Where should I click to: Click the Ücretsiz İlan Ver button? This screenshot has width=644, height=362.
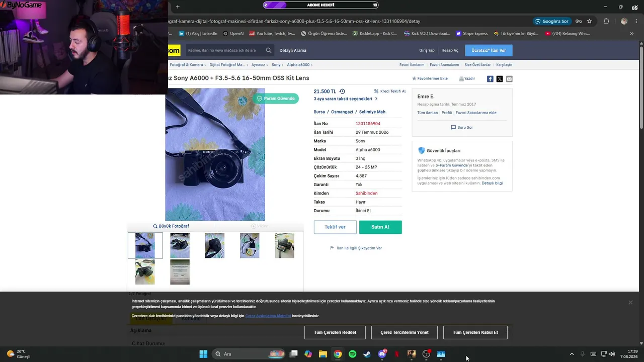tap(489, 50)
